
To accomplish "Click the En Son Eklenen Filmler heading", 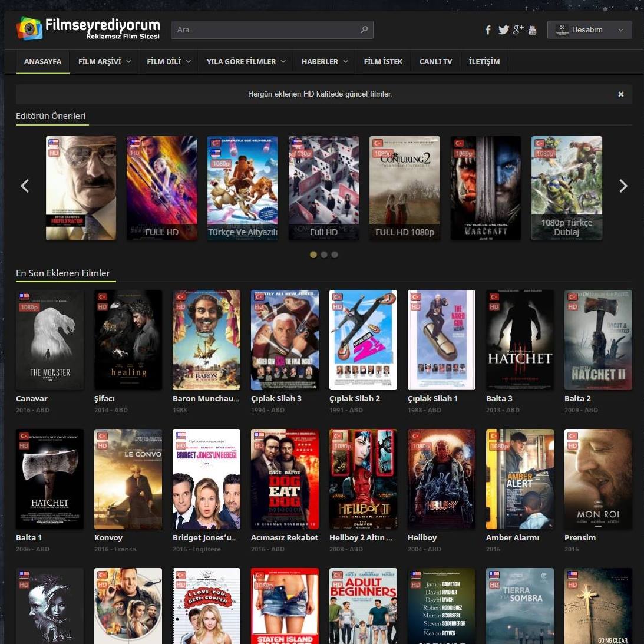I will tap(63, 273).
